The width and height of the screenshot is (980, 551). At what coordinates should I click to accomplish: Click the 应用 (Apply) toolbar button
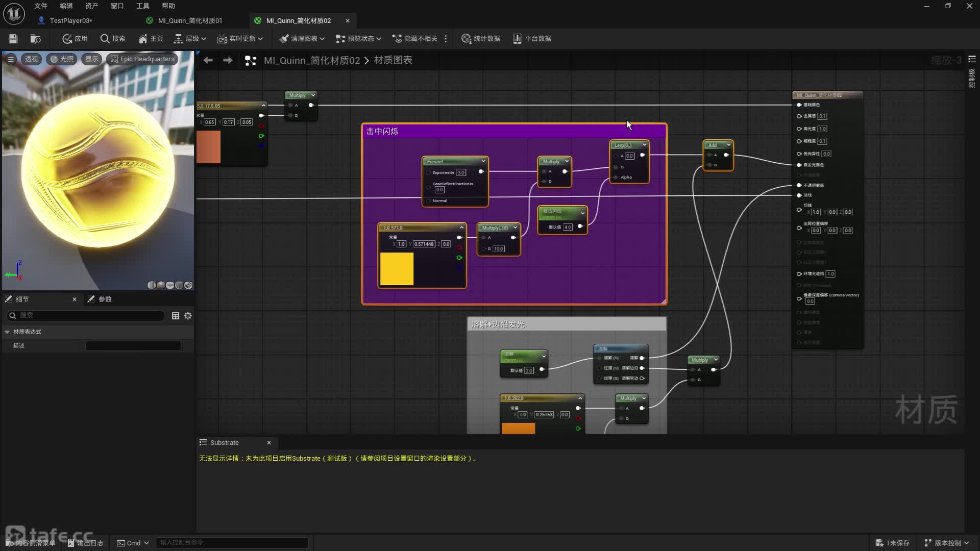point(75,38)
